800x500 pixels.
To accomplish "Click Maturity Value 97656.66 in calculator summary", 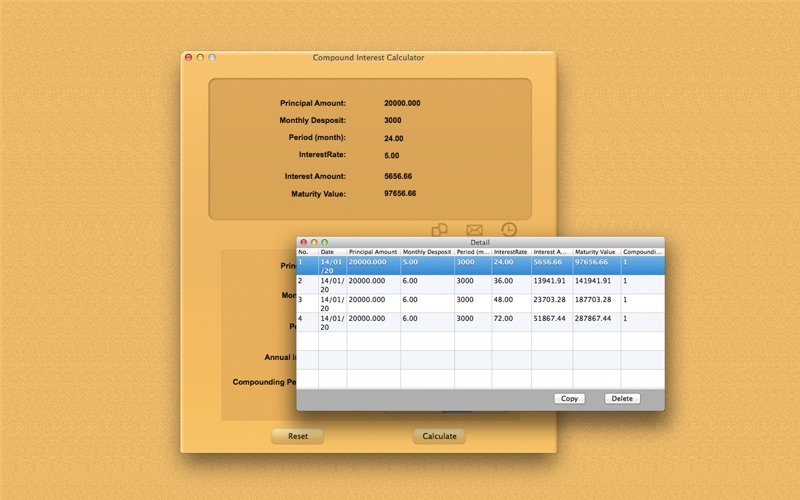I will 400,193.
